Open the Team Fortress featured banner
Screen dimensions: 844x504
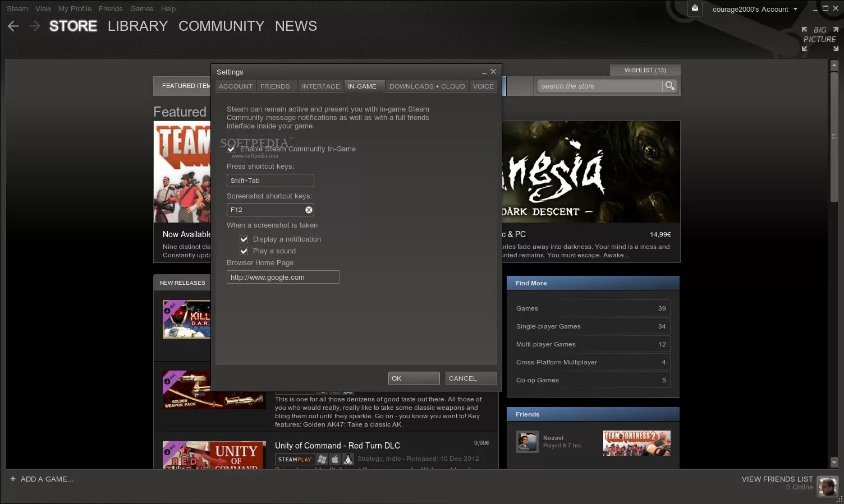click(182, 172)
